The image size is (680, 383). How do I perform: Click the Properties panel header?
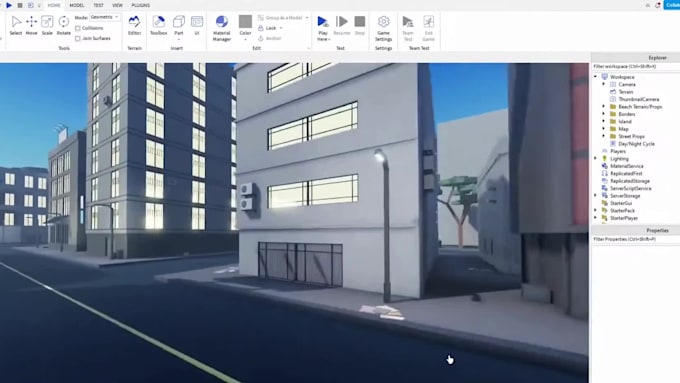636,230
